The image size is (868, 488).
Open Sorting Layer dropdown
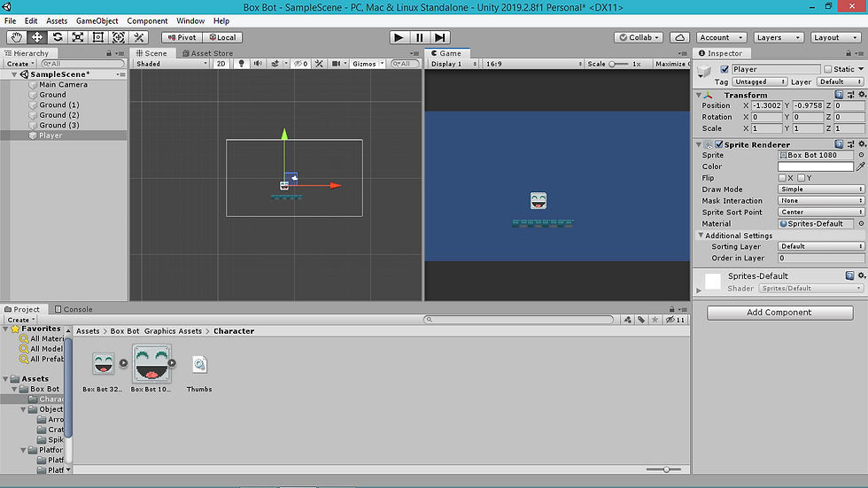(x=821, y=246)
